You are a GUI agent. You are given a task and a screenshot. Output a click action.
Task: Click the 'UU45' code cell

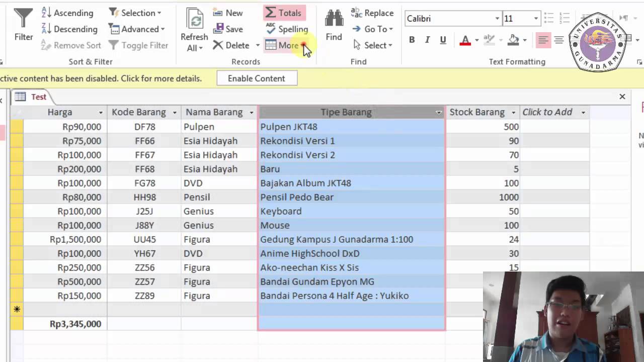tap(144, 239)
